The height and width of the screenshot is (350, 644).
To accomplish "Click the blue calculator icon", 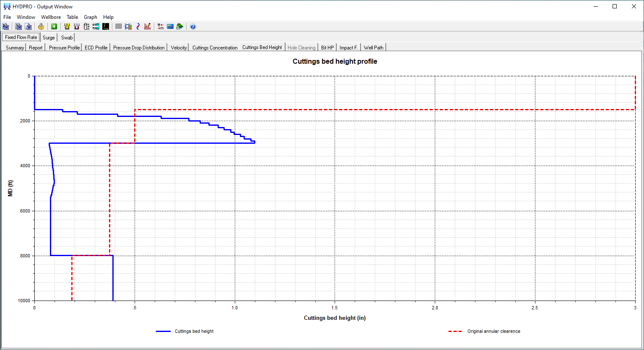I will [170, 26].
